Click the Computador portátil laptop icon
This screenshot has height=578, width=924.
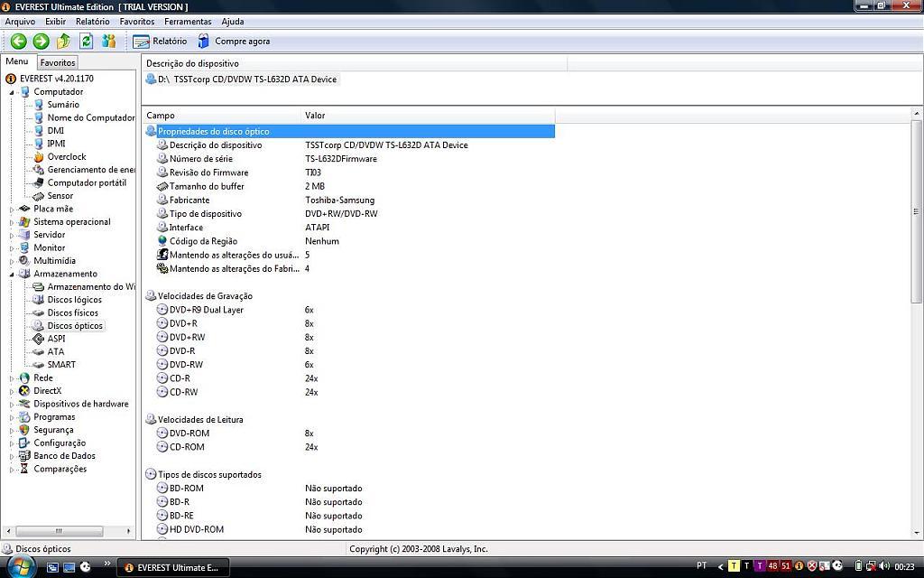pos(38,182)
